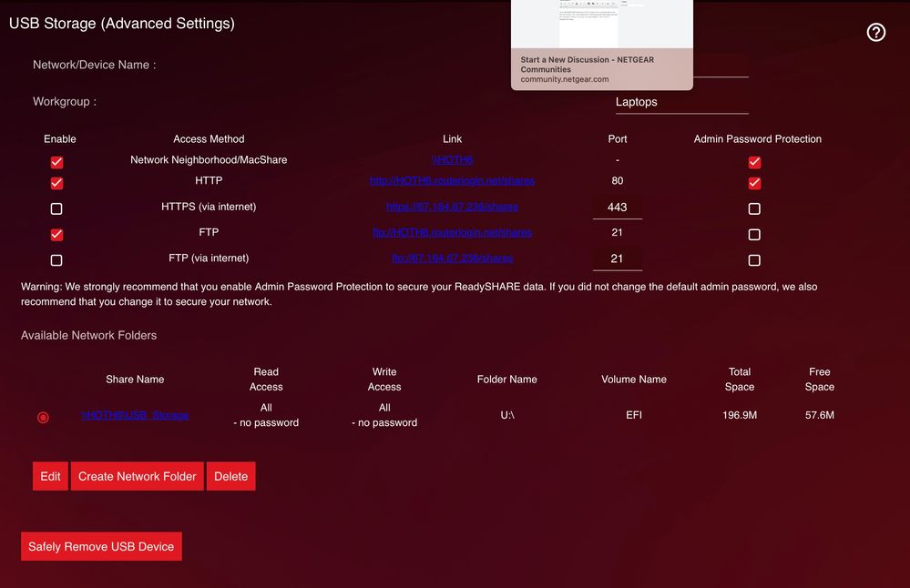
Task: Open the http://HOTH6.routerlogin.net/shares link
Action: pyautogui.click(x=452, y=181)
